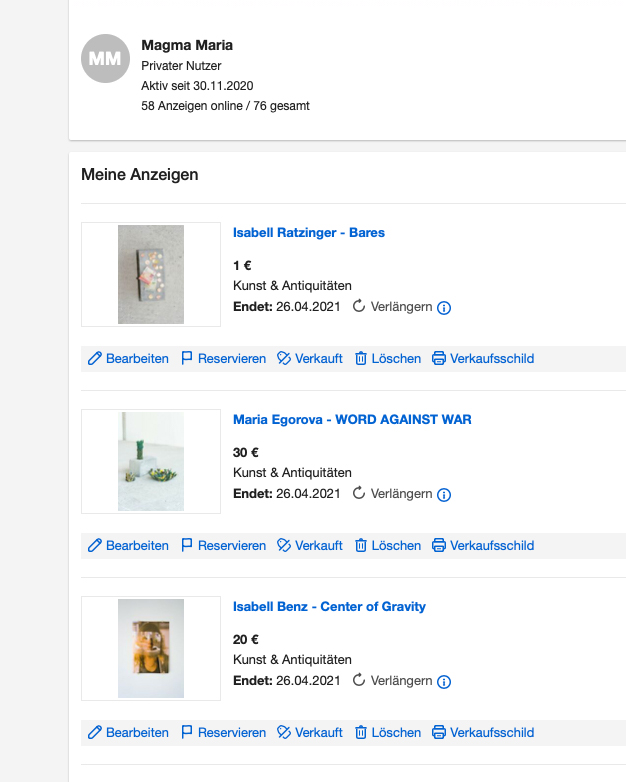This screenshot has height=782, width=626.
Task: Click the trash icon for Isabell Ratzinger listing
Action: tap(361, 358)
